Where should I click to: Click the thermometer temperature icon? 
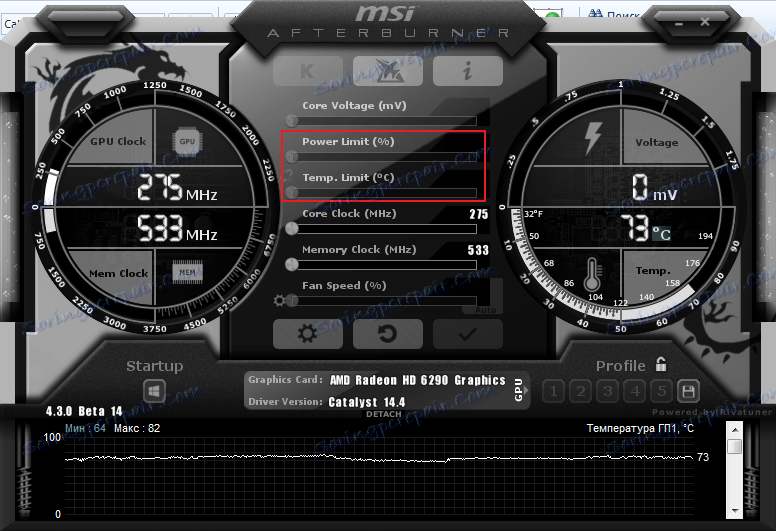coord(592,274)
